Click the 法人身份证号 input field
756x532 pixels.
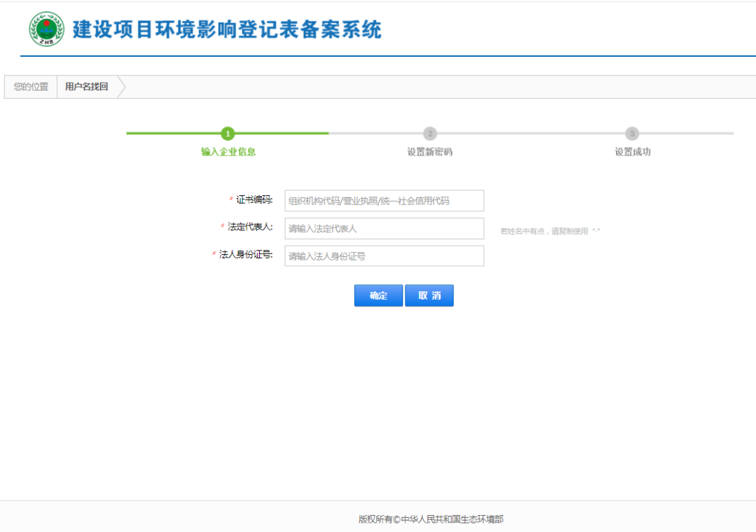point(384,255)
